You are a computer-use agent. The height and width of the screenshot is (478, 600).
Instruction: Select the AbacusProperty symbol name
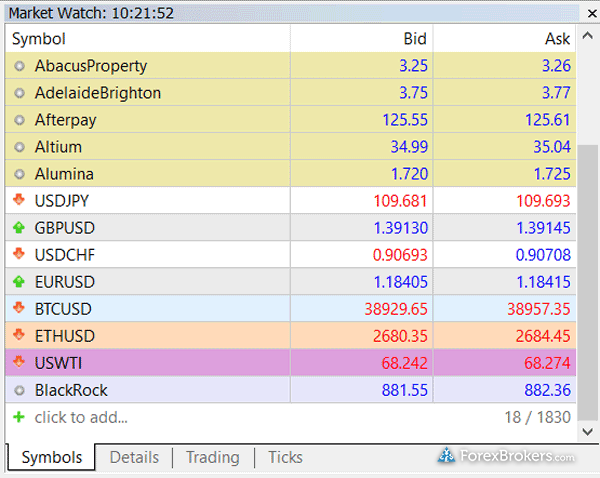pos(91,66)
